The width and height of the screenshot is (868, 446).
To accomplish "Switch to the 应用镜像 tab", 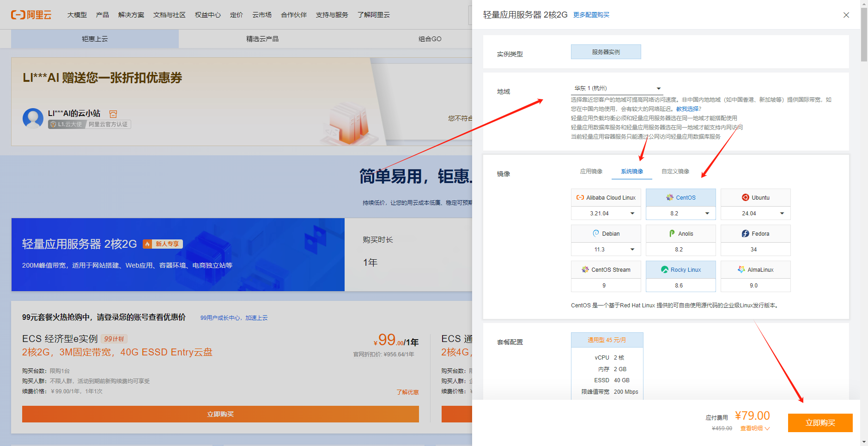I will tap(591, 171).
